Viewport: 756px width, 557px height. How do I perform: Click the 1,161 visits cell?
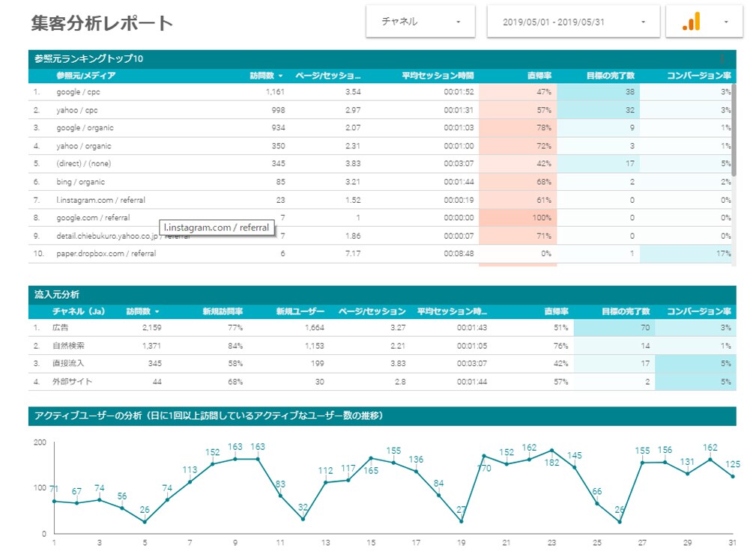click(x=275, y=91)
